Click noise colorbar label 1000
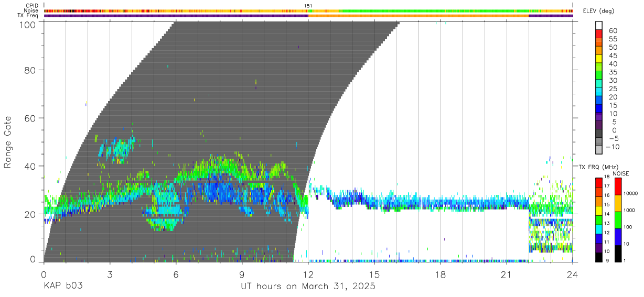 coord(629,210)
